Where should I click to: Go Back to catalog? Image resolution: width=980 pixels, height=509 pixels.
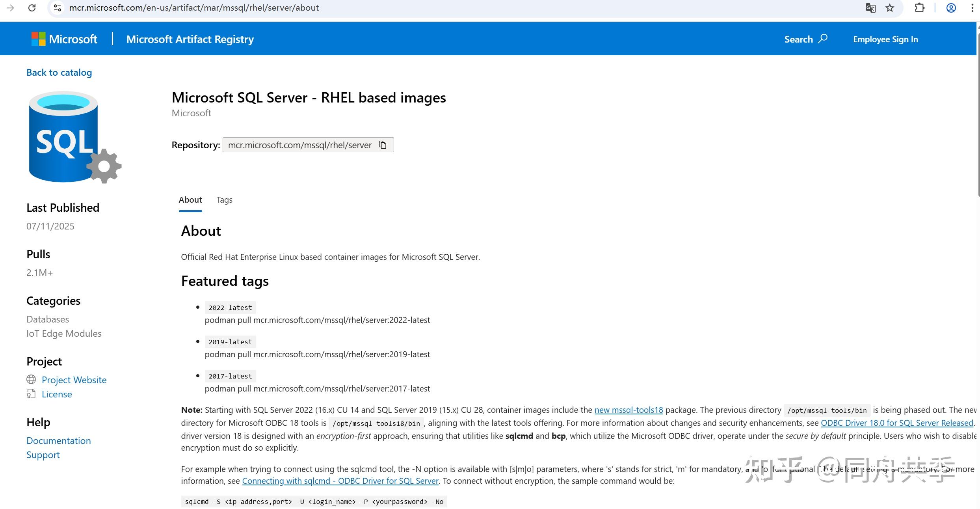(x=59, y=72)
